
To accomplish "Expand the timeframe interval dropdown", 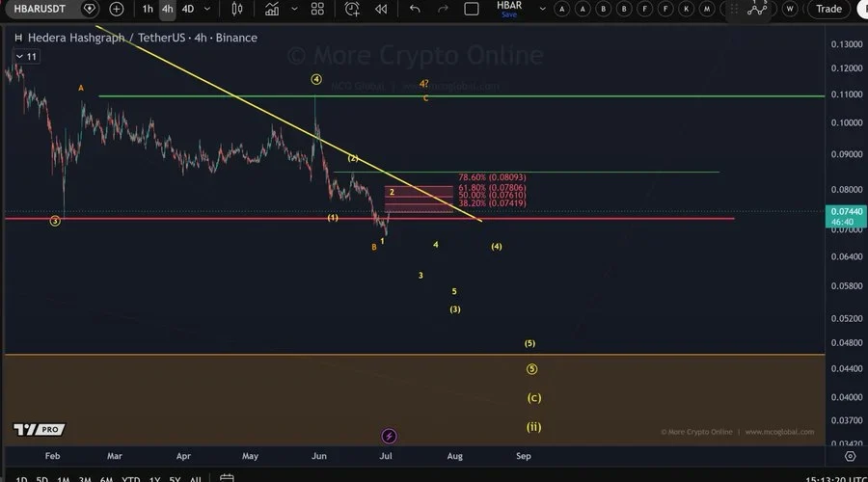I will [x=207, y=9].
